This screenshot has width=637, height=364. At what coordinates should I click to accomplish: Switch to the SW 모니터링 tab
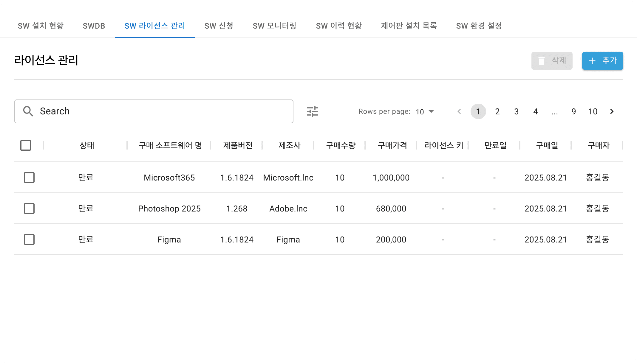[274, 26]
